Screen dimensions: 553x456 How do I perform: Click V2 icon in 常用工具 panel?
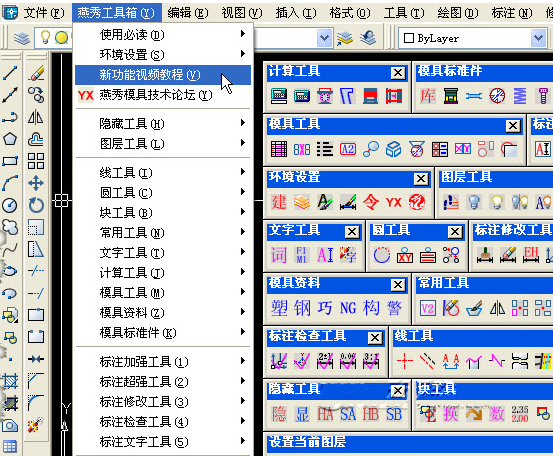[427, 308]
